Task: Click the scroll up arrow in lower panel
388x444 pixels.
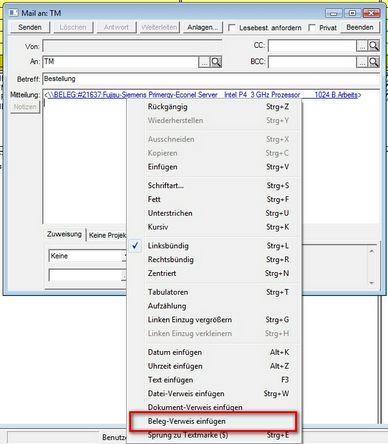Action: [372, 251]
